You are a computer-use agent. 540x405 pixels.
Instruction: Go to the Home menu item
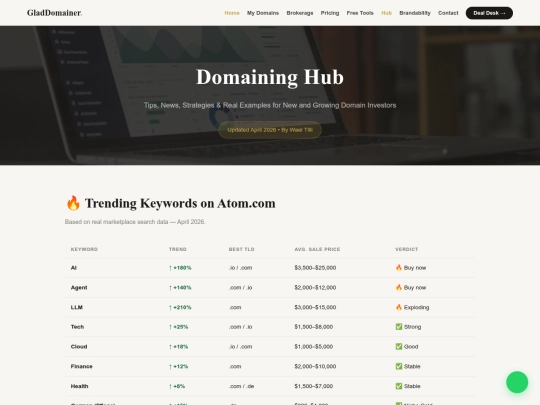232,13
